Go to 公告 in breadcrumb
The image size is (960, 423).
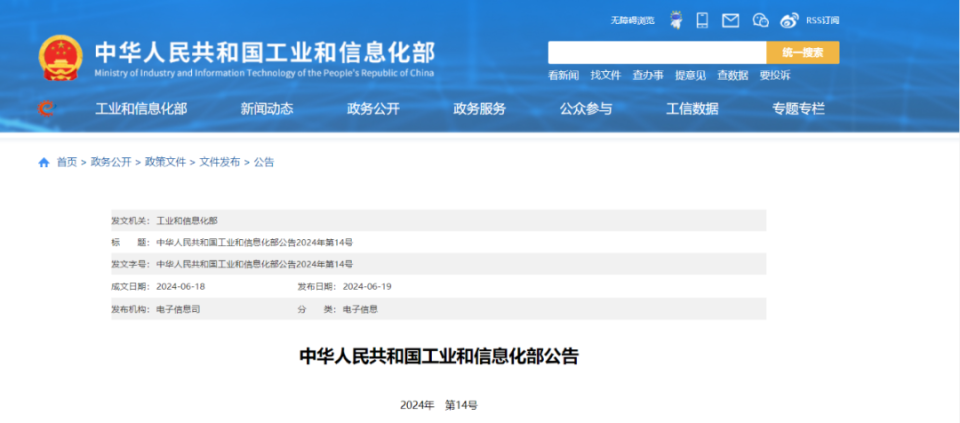click(264, 162)
